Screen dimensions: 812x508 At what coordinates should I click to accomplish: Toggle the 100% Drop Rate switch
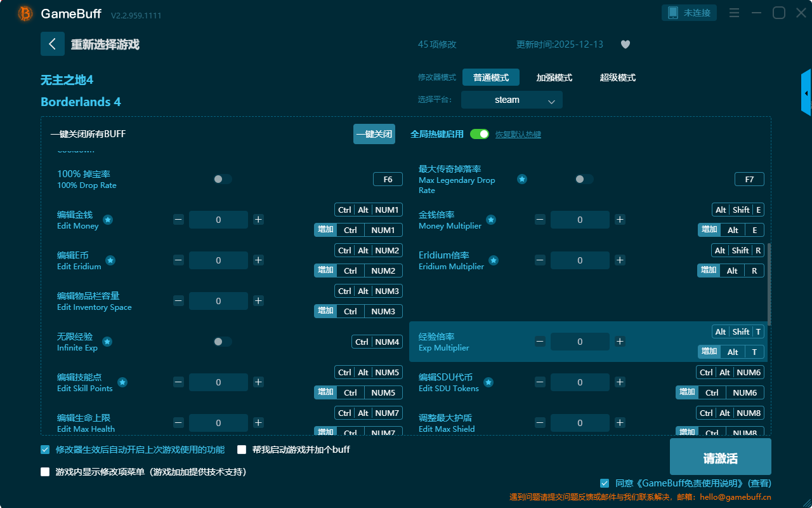(x=222, y=179)
